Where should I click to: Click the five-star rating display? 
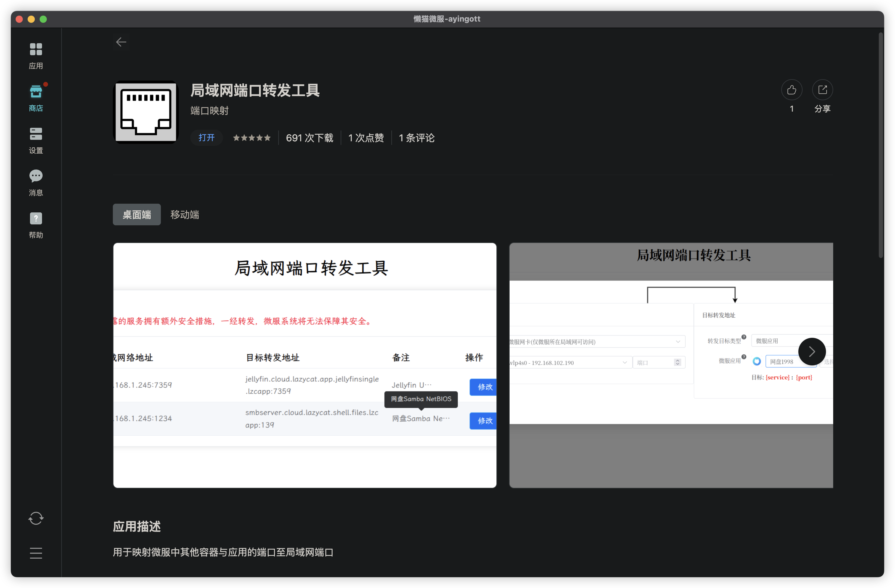coord(252,138)
